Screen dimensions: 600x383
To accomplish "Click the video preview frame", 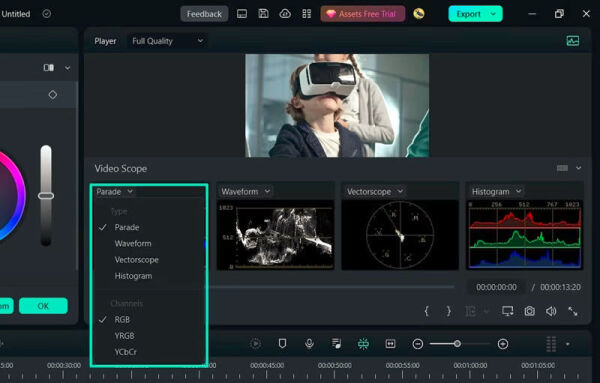I will (x=337, y=106).
